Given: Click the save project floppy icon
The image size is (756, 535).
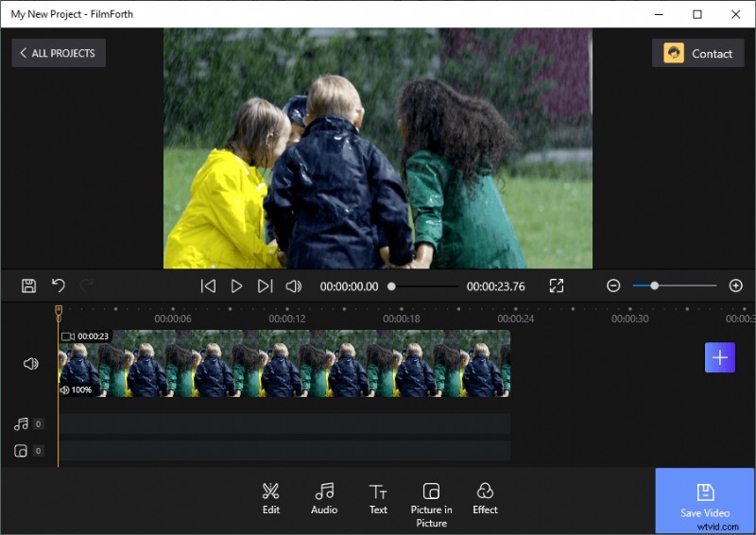Looking at the screenshot, I should point(28,286).
